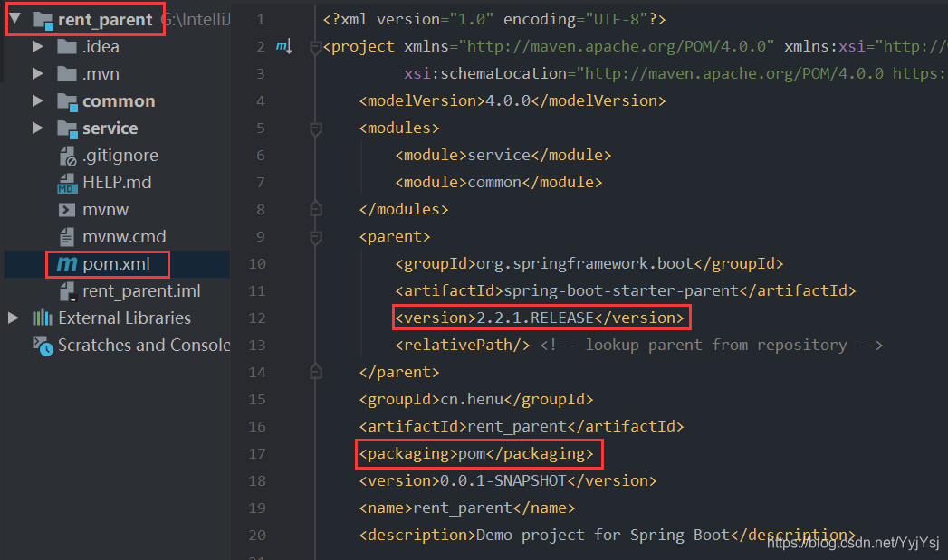Click line number 12 in gutter
Viewport: 948px width, 560px height.
[x=257, y=318]
